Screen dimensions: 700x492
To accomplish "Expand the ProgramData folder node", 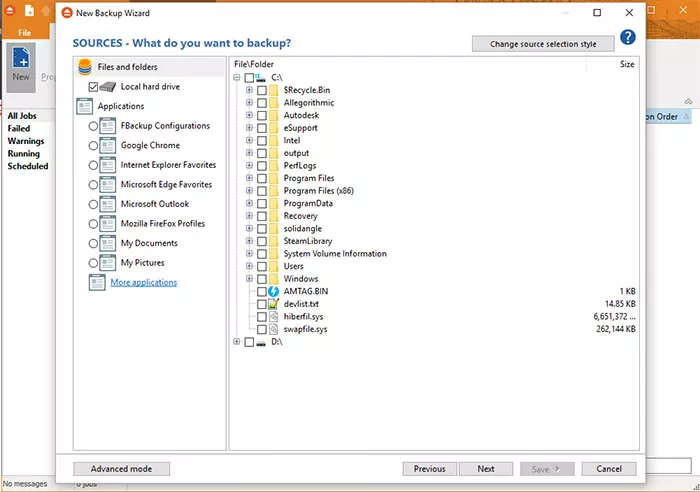I will 249,203.
